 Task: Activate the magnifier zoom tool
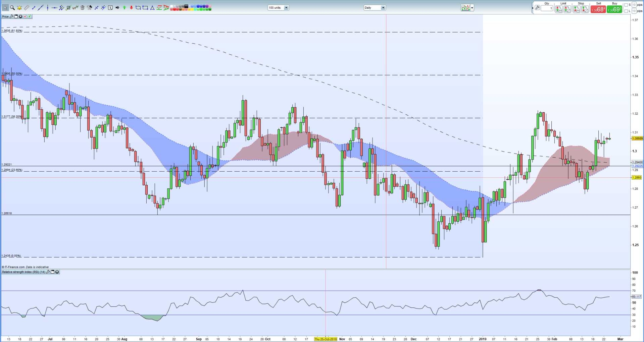point(12,8)
